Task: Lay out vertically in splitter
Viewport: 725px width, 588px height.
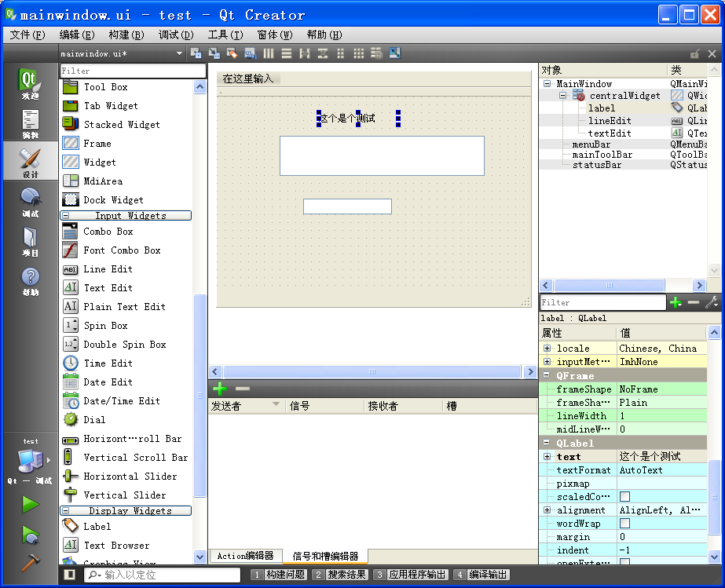Action: 323,53
